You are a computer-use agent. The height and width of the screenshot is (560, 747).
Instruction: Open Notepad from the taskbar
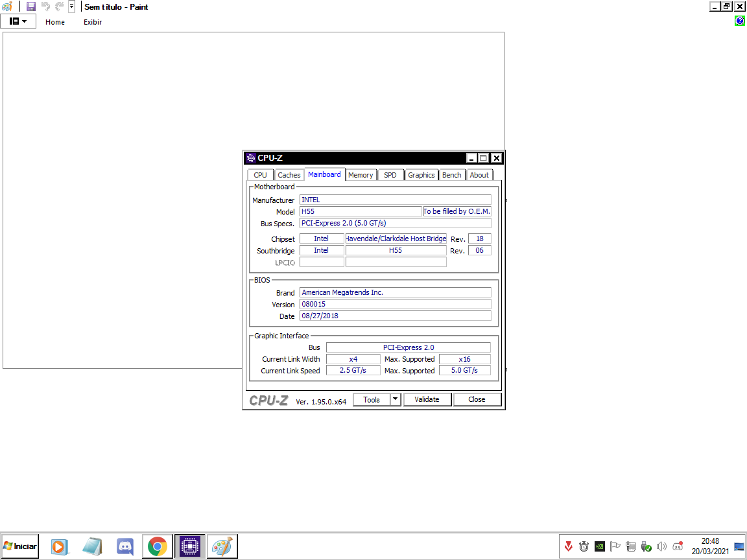click(x=92, y=546)
